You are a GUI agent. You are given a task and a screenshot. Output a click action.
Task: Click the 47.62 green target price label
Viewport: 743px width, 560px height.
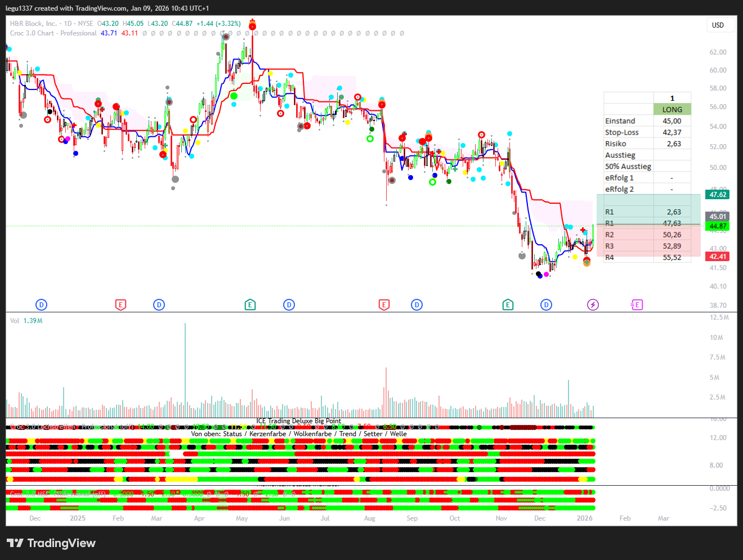point(718,195)
